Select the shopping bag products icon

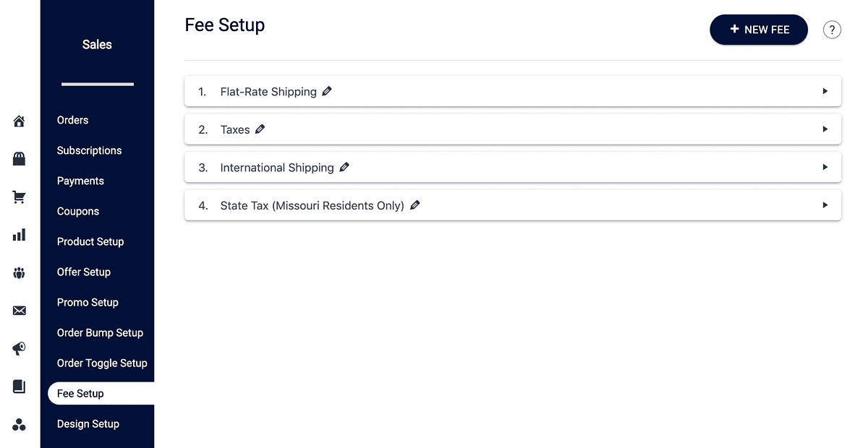point(19,158)
